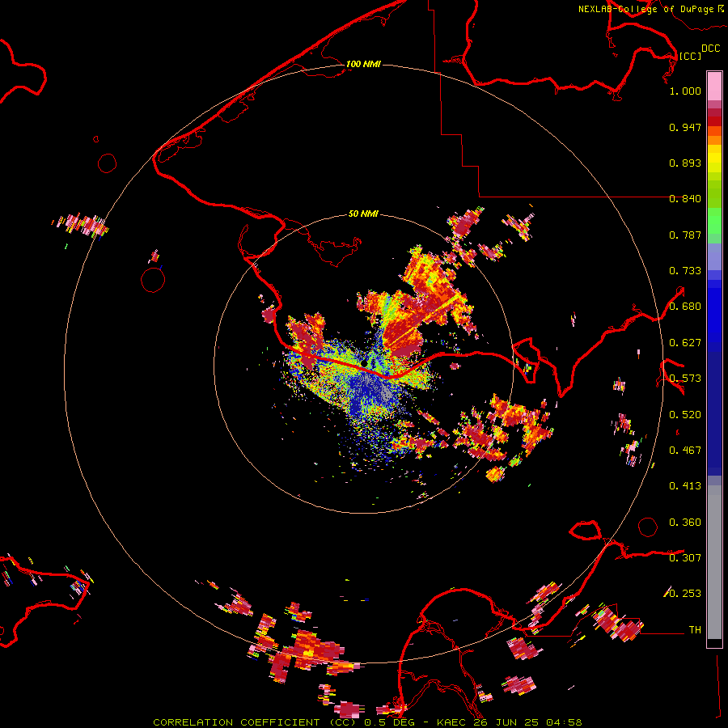
Task: Select the 100 NMI range ring label
Action: (363, 64)
